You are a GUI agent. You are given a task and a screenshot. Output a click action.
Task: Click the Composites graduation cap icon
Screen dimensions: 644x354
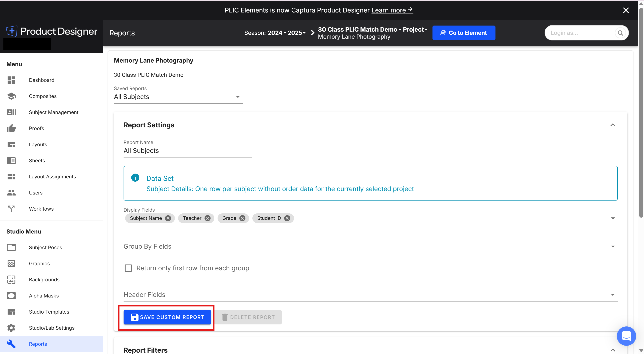[11, 96]
